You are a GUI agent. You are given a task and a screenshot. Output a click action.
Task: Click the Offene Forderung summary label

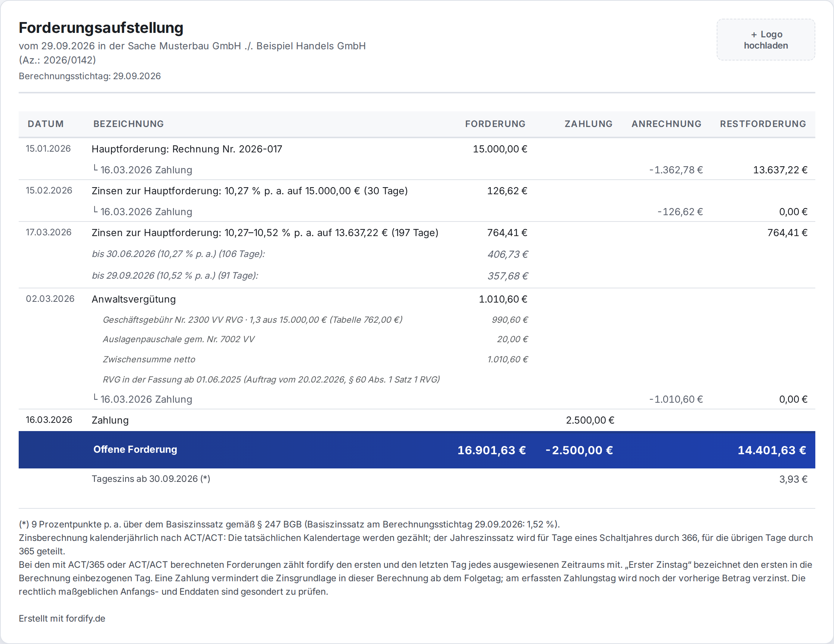135,449
